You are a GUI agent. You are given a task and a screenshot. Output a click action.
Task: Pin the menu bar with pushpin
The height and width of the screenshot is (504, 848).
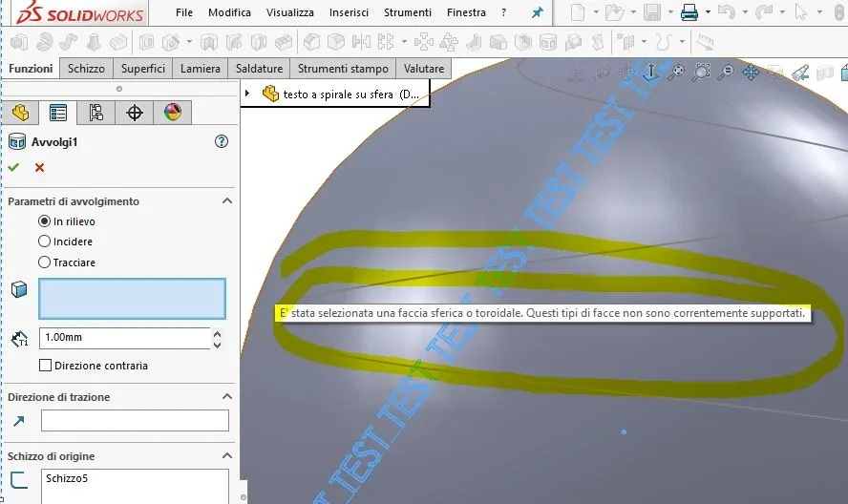click(x=537, y=12)
